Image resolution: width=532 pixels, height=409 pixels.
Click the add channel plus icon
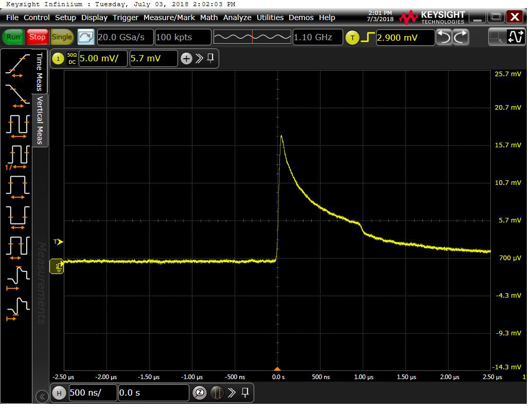tap(186, 59)
